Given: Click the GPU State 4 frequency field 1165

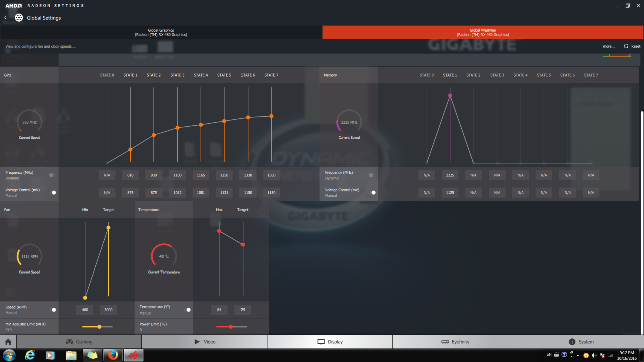Looking at the screenshot, I should pos(201,175).
